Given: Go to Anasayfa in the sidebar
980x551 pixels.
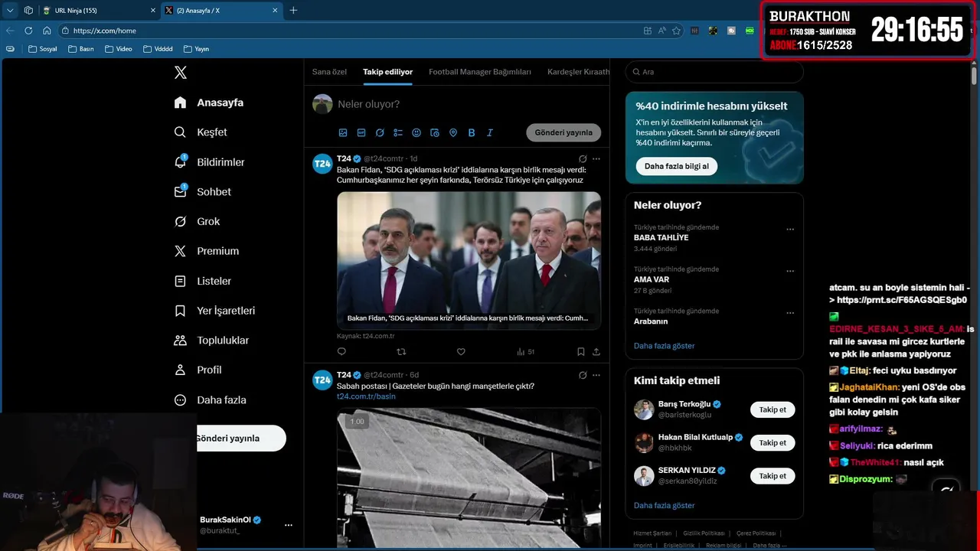Looking at the screenshot, I should [x=209, y=103].
